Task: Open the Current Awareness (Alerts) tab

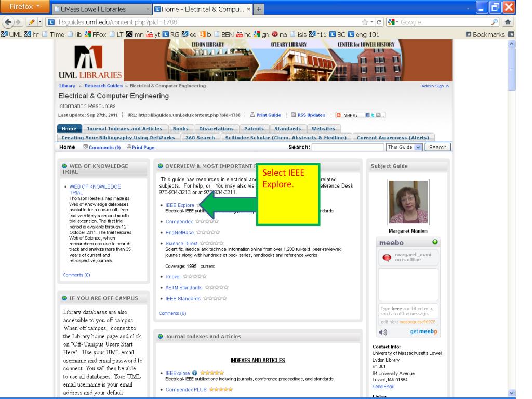Action: coord(393,137)
